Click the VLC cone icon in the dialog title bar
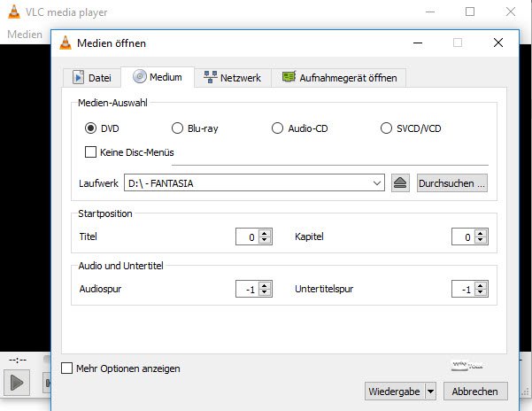 pos(66,43)
